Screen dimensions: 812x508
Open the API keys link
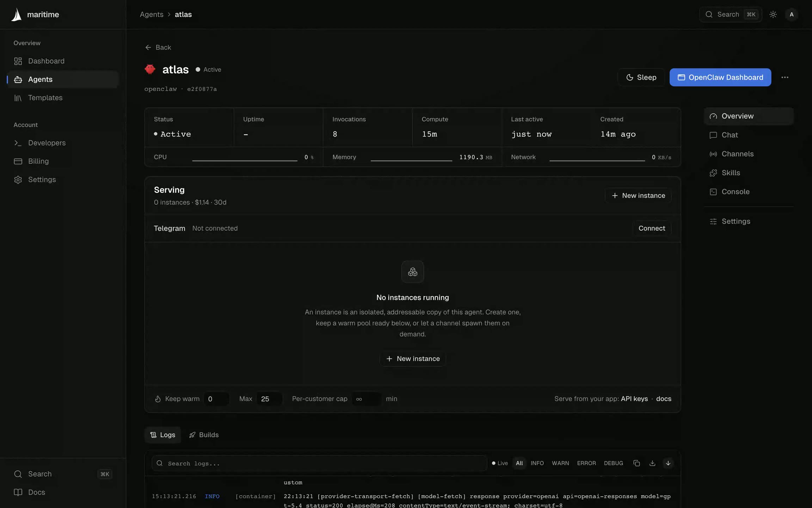point(634,399)
